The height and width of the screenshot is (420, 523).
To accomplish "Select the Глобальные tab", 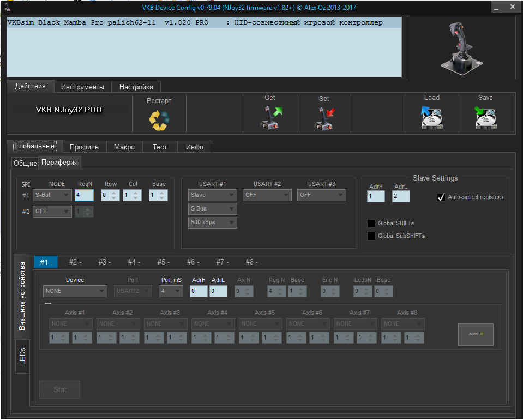I will pyautogui.click(x=35, y=146).
